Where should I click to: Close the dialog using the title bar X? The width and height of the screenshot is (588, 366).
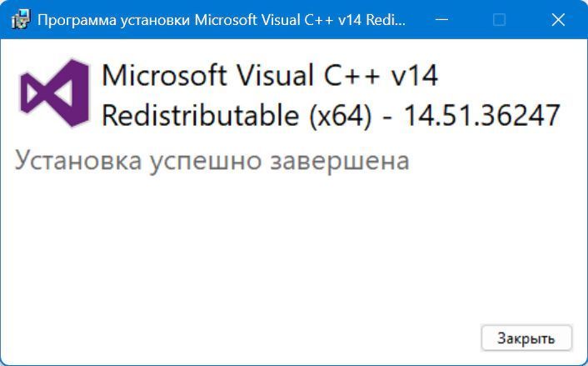(558, 19)
